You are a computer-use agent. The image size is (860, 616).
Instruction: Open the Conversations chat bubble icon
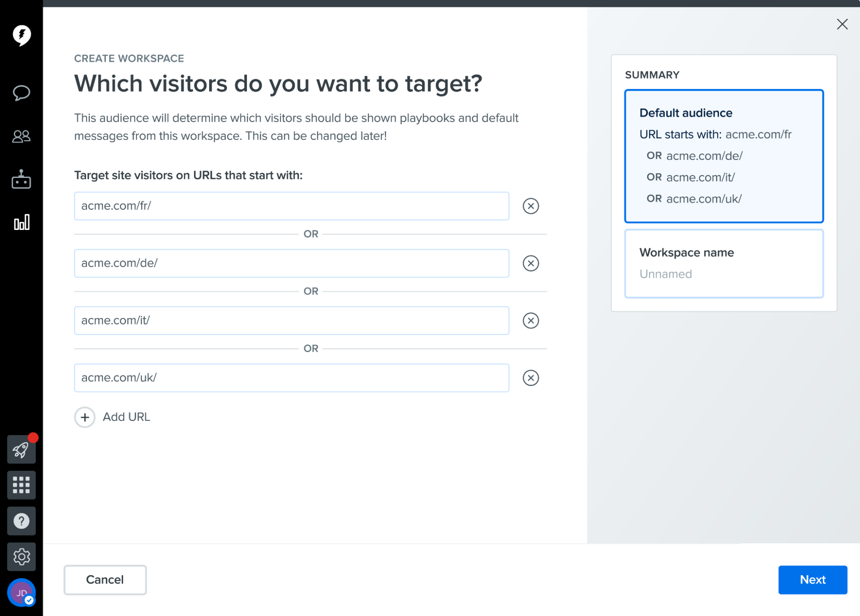tap(22, 93)
